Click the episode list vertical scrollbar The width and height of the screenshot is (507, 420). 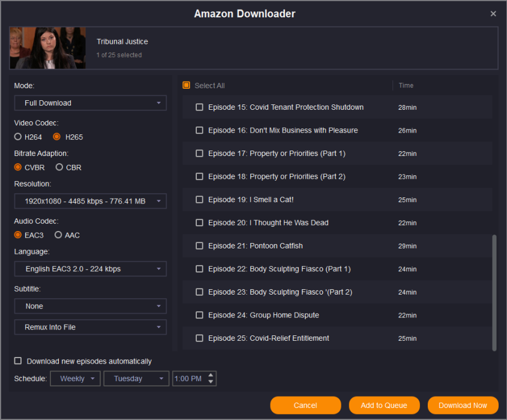[494, 291]
